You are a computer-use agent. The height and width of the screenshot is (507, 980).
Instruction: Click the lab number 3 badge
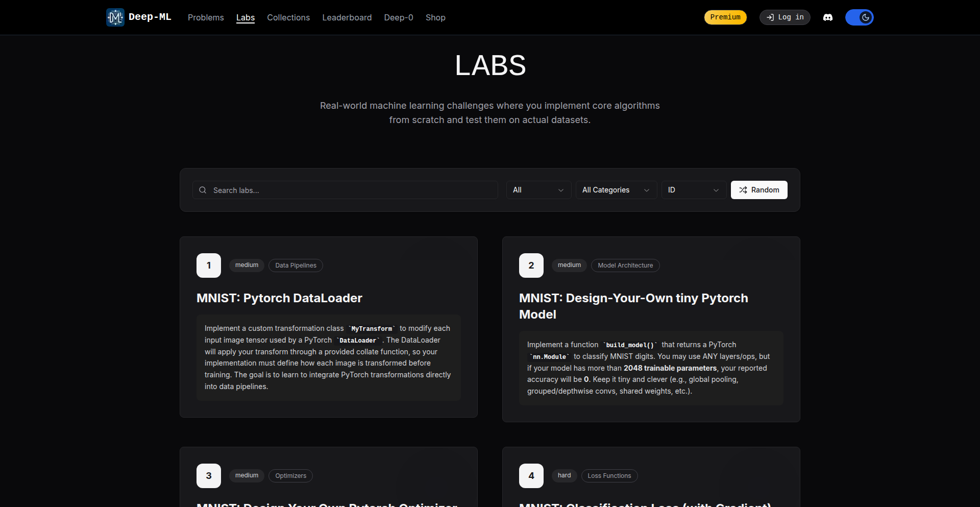(209, 476)
